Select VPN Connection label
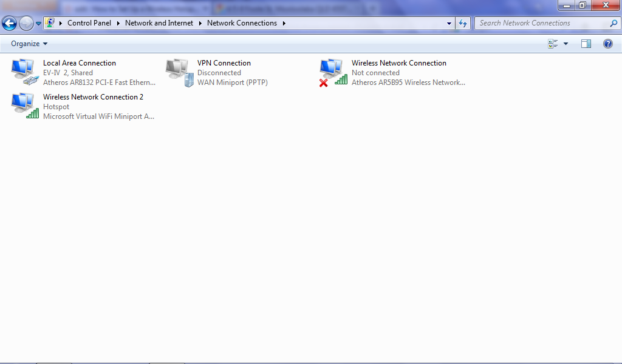The width and height of the screenshot is (622, 364). pyautogui.click(x=224, y=63)
